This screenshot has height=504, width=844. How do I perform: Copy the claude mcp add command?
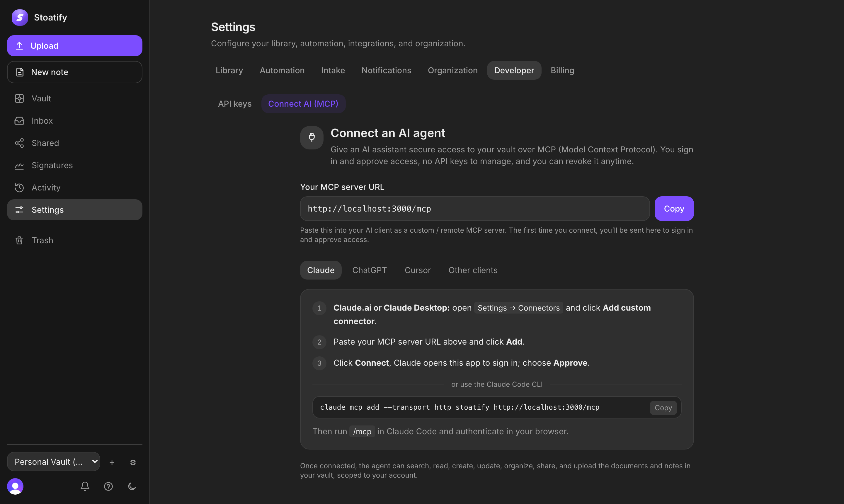click(x=663, y=408)
